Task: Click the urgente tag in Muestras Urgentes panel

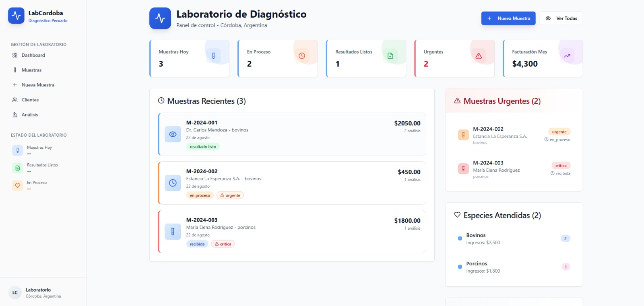Action: (x=559, y=132)
